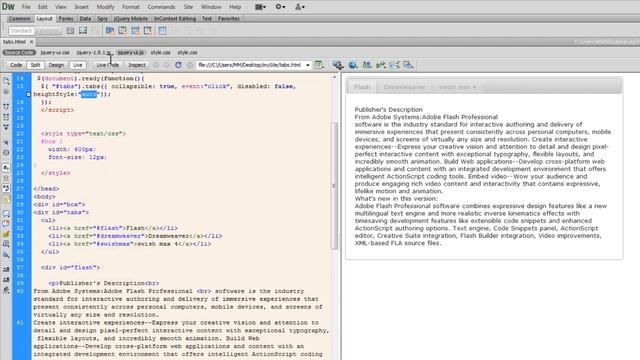Select the Split view button
The height and width of the screenshot is (360, 640).
pyautogui.click(x=35, y=65)
